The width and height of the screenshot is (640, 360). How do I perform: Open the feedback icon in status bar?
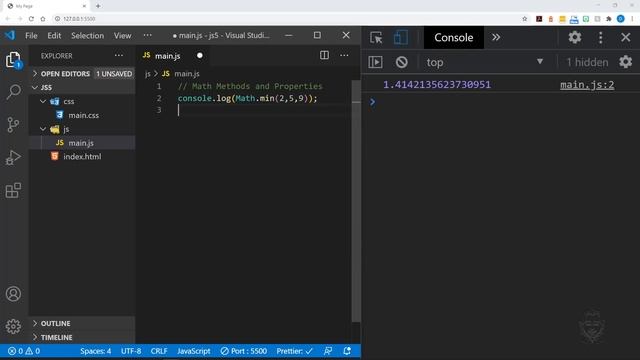click(x=328, y=351)
